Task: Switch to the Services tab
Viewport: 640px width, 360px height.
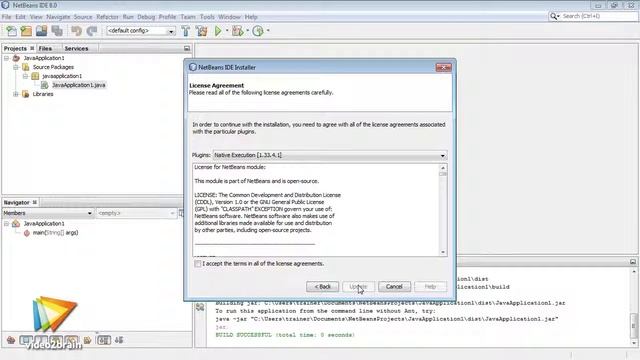Action: (76, 48)
